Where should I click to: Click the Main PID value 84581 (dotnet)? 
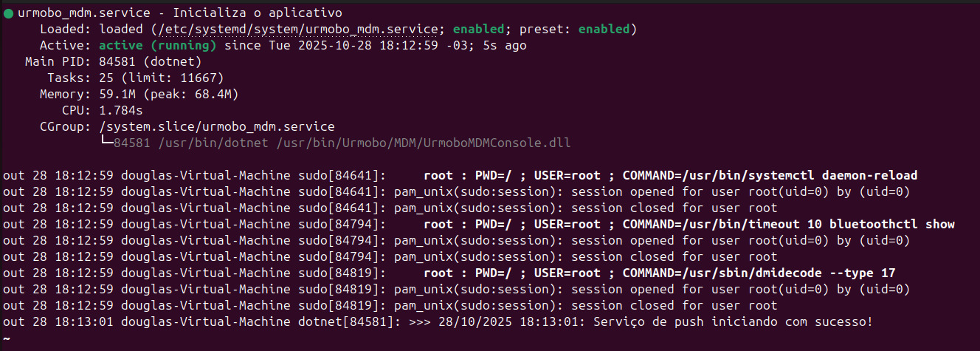click(x=151, y=62)
